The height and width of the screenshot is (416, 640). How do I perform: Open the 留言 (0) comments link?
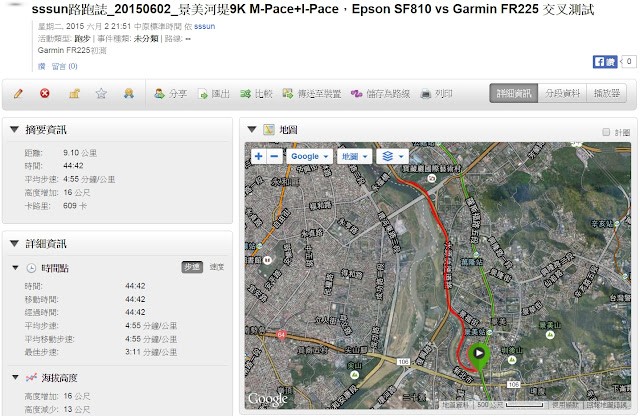click(x=64, y=66)
